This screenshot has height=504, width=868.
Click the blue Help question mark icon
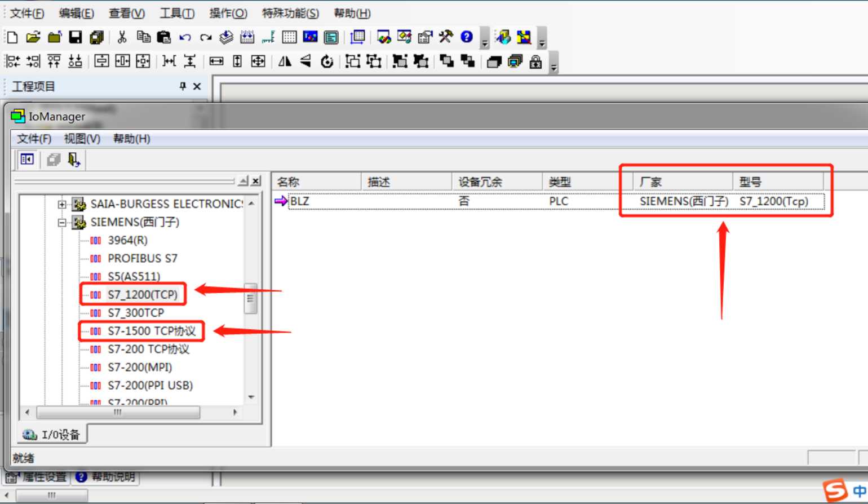click(x=467, y=37)
